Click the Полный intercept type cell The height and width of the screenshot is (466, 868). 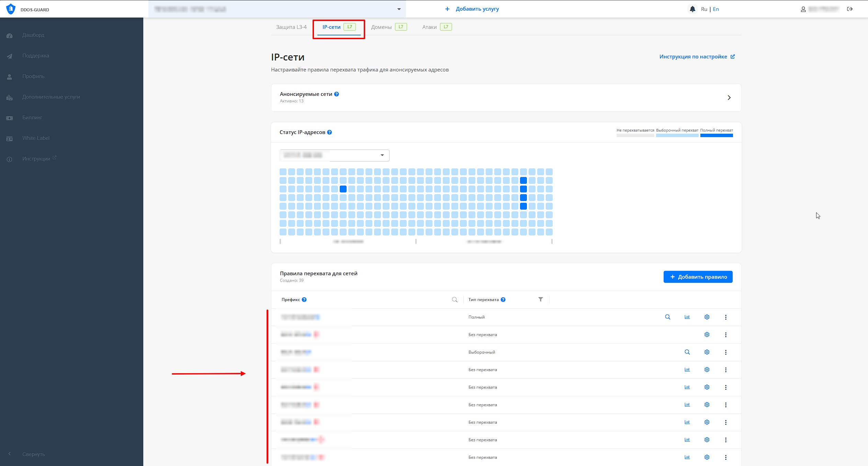(476, 317)
